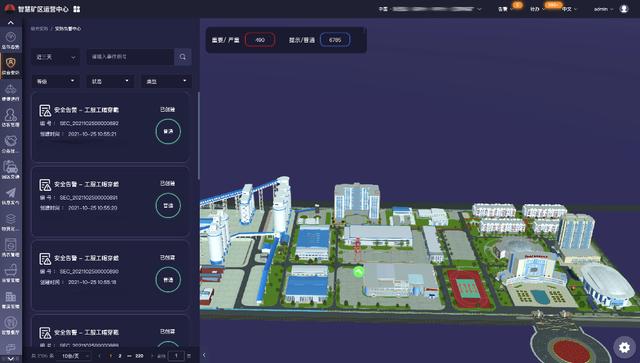The height and width of the screenshot is (363, 640).
Task: Collapse the left alarm list panel
Action: click(204, 355)
